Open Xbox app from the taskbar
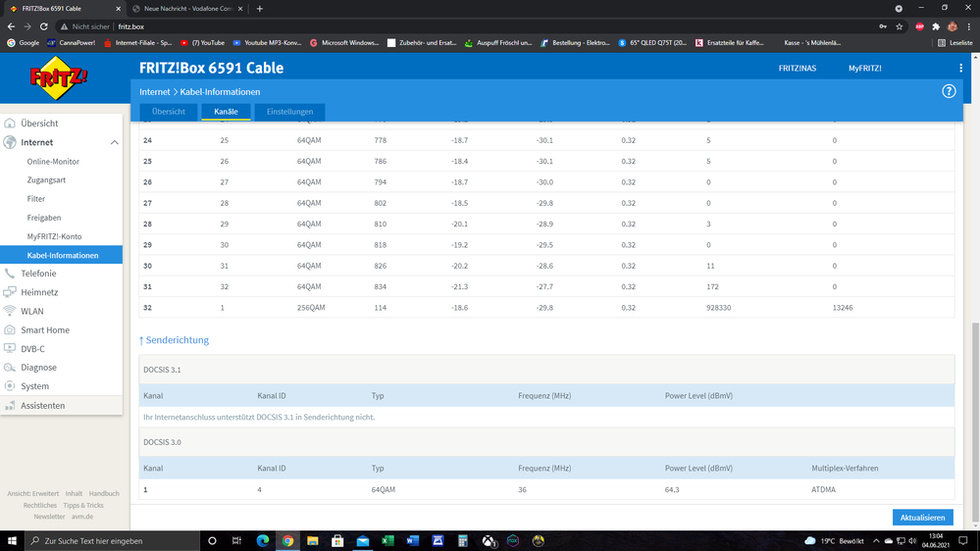 pyautogui.click(x=489, y=541)
